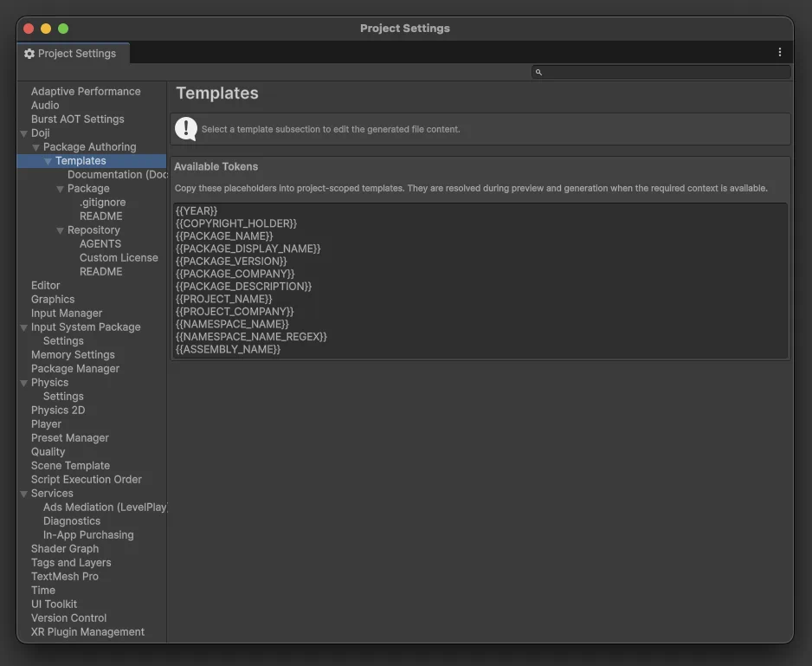Focus the settings search field
812x666 pixels.
661,72
